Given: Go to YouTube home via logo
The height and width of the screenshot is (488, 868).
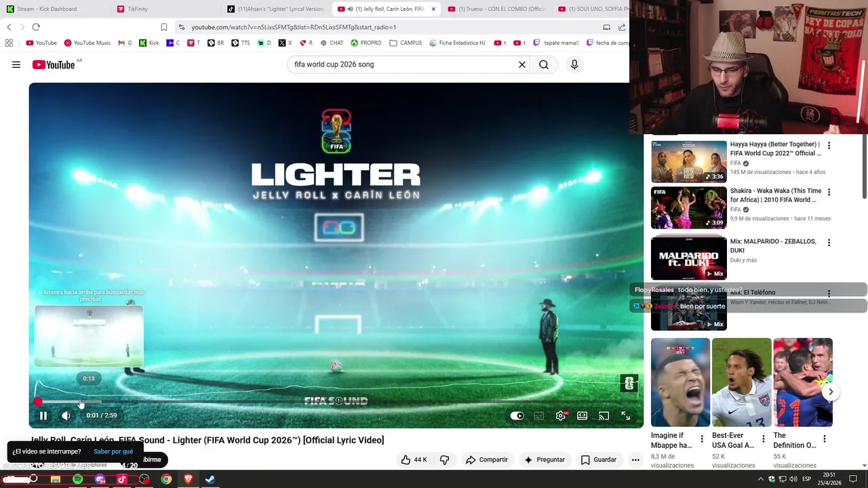Looking at the screenshot, I should tap(54, 64).
